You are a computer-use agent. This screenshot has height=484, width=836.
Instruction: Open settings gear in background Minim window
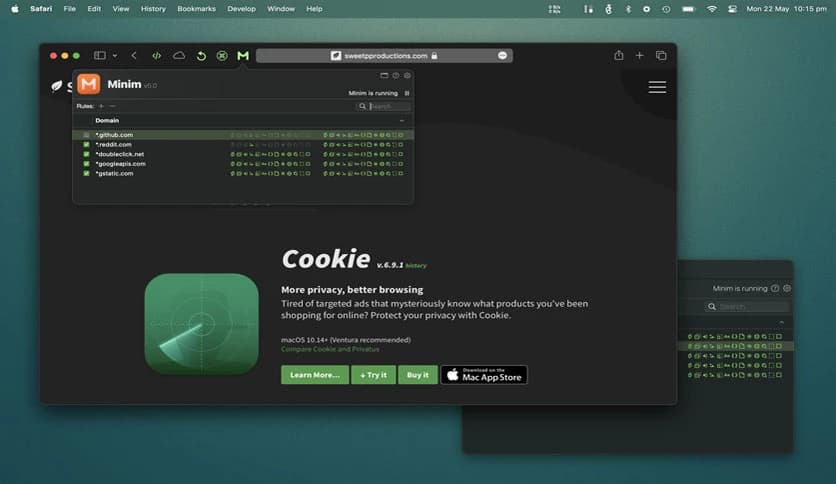tap(787, 288)
